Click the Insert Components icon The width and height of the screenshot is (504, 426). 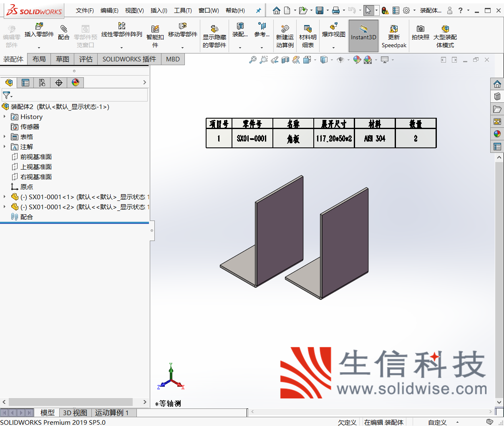click(39, 27)
